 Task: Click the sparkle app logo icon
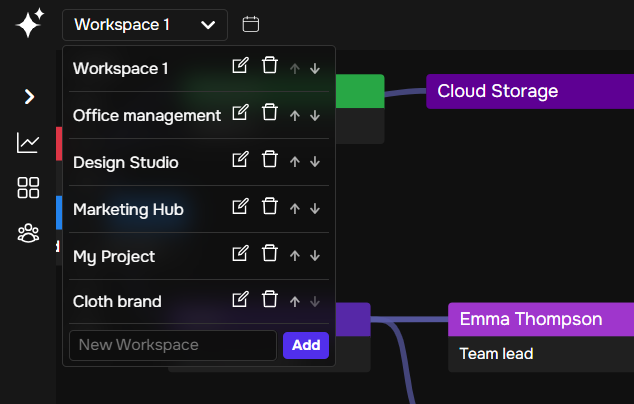pos(30,23)
